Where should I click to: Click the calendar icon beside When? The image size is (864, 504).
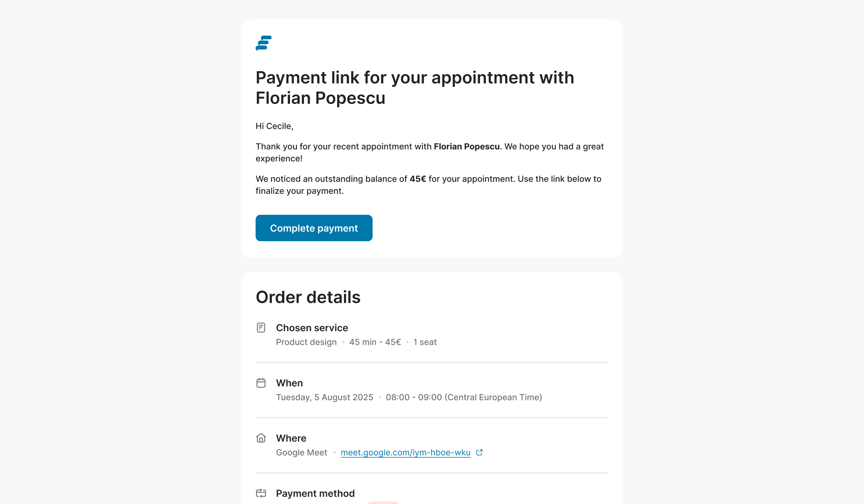(x=261, y=383)
